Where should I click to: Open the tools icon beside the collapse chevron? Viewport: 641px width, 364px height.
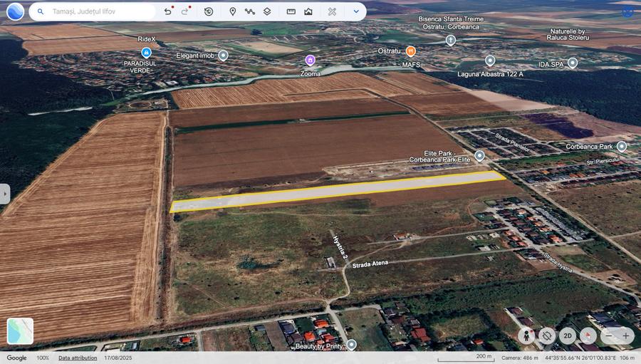pos(332,11)
